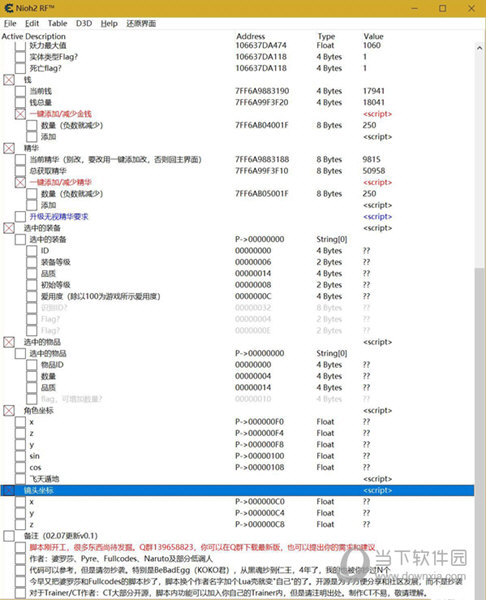Screen dimensions: 486x600
Task: Click the Active Description column header
Action: coord(33,36)
